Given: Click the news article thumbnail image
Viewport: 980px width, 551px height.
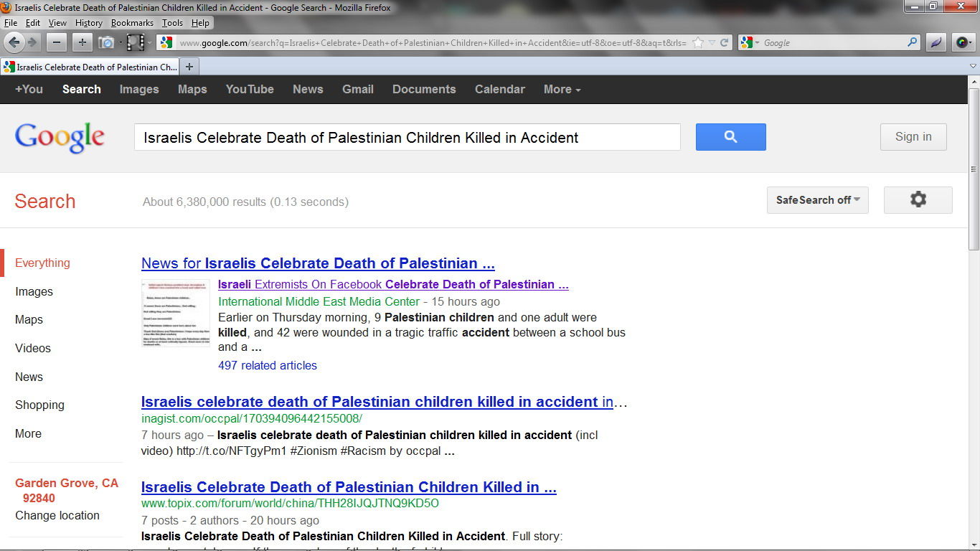Looking at the screenshot, I should pyautogui.click(x=176, y=313).
